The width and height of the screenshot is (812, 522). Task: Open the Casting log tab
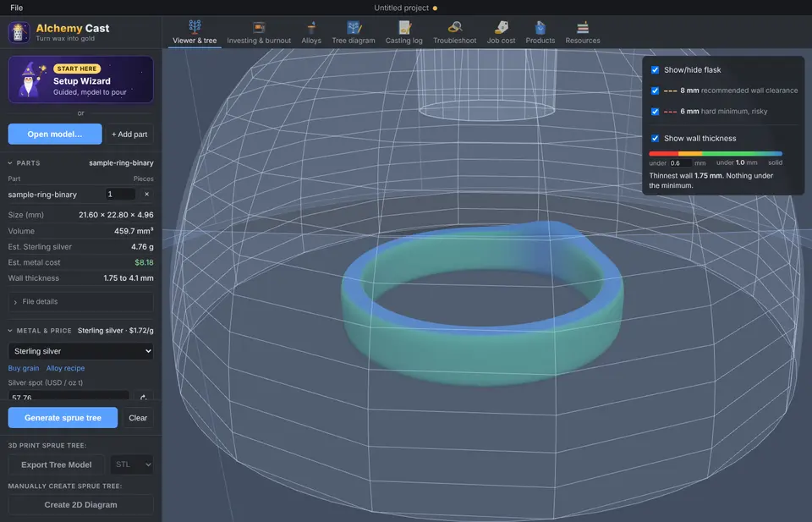pos(404,33)
